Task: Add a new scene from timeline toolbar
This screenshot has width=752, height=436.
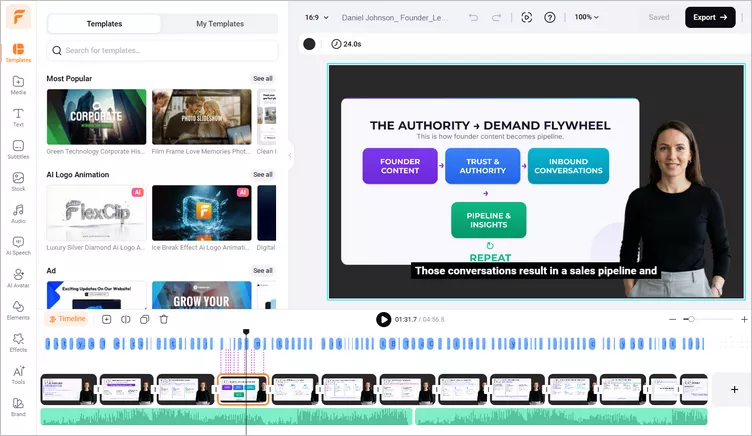Action: (106, 319)
